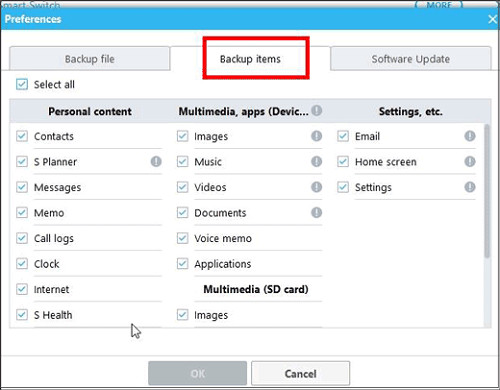Select the Backup items tab
This screenshot has height=390, width=500.
pos(250,59)
